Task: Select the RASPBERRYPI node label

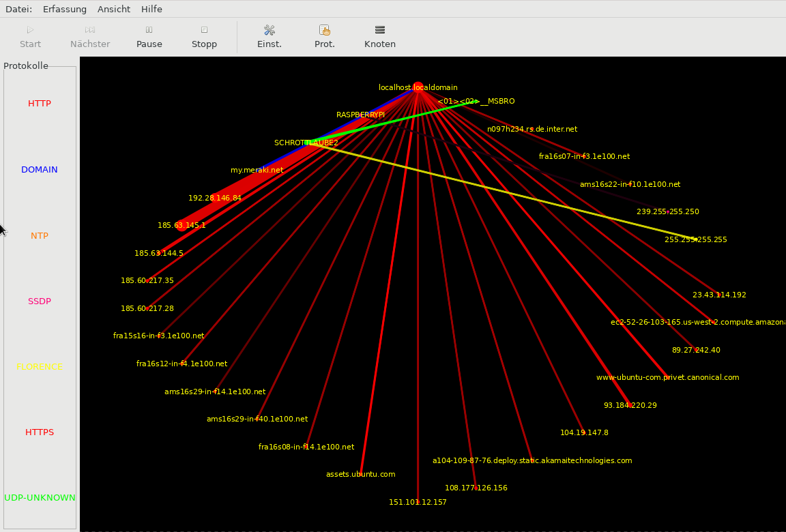Action: (x=360, y=115)
